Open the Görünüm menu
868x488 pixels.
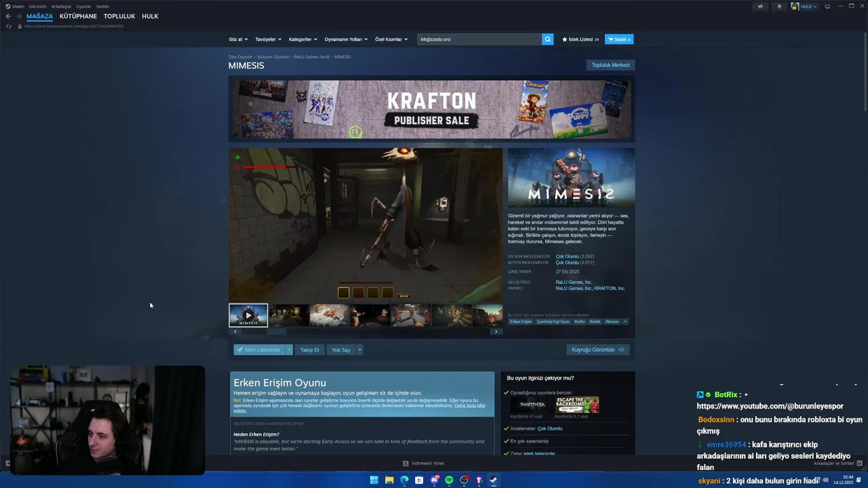(x=37, y=6)
